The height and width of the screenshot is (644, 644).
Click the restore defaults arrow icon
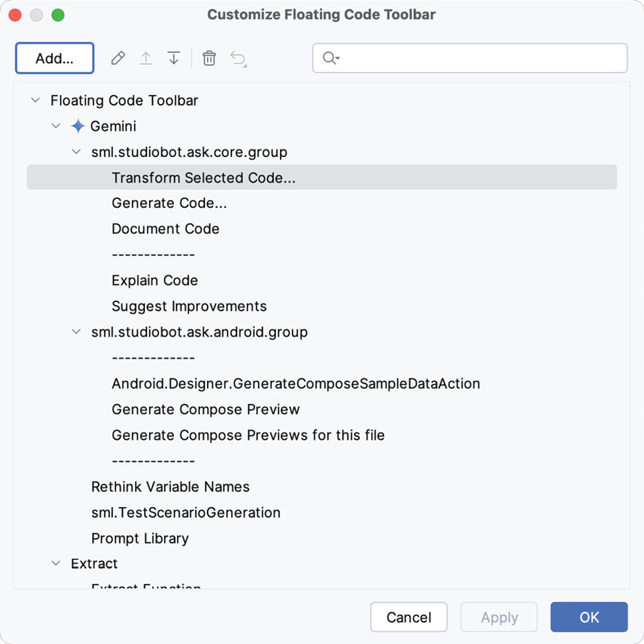tap(238, 59)
